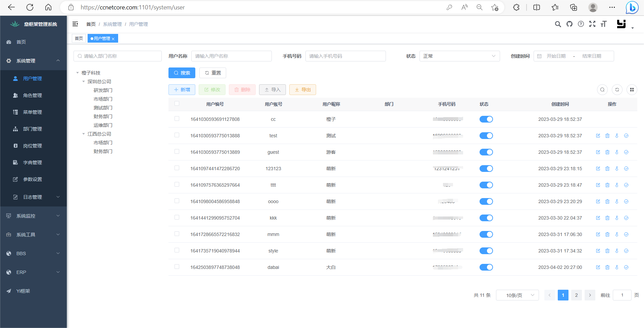The height and width of the screenshot is (328, 644).
Task: Open the 状态 status dropdown
Action: click(x=459, y=56)
